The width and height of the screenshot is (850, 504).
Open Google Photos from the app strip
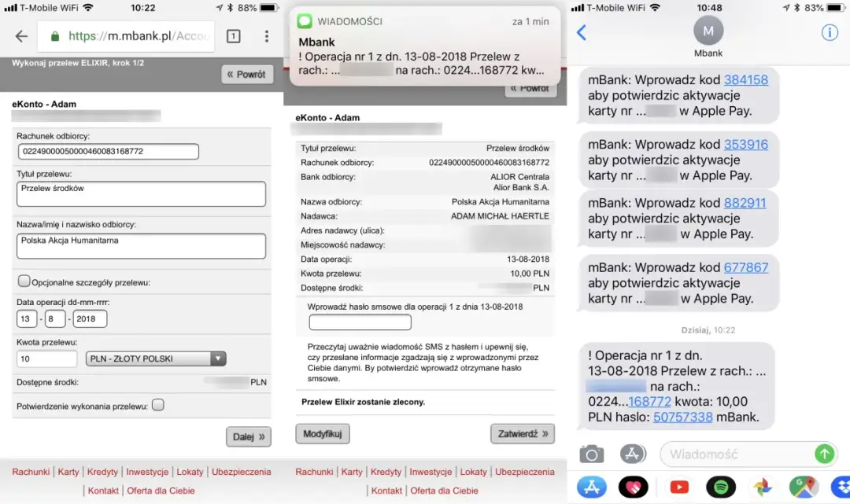pos(762,487)
